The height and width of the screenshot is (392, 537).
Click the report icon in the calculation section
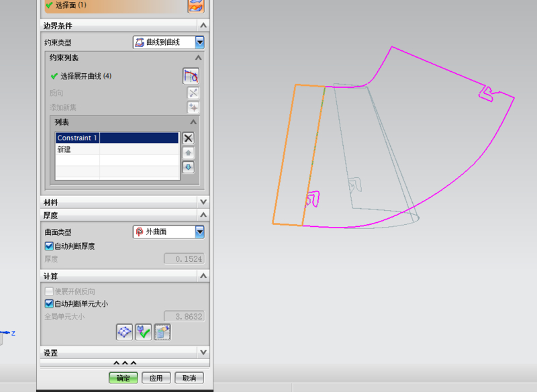click(x=162, y=332)
